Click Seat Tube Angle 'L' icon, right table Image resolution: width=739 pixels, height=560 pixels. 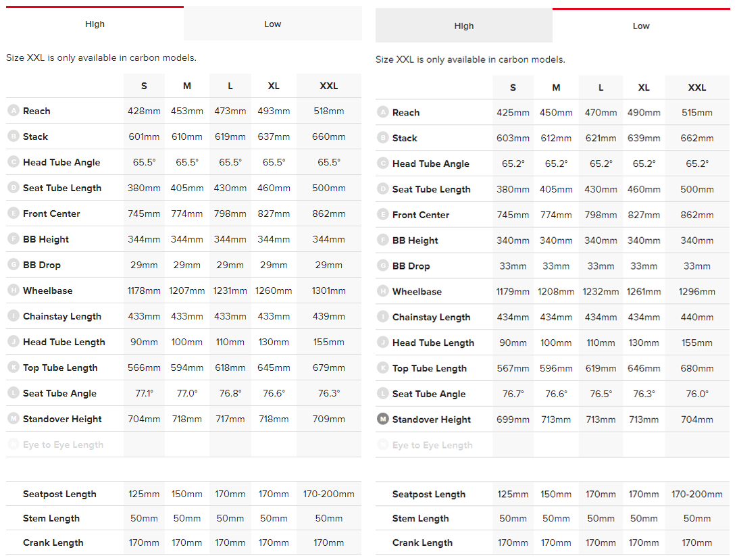pyautogui.click(x=382, y=394)
